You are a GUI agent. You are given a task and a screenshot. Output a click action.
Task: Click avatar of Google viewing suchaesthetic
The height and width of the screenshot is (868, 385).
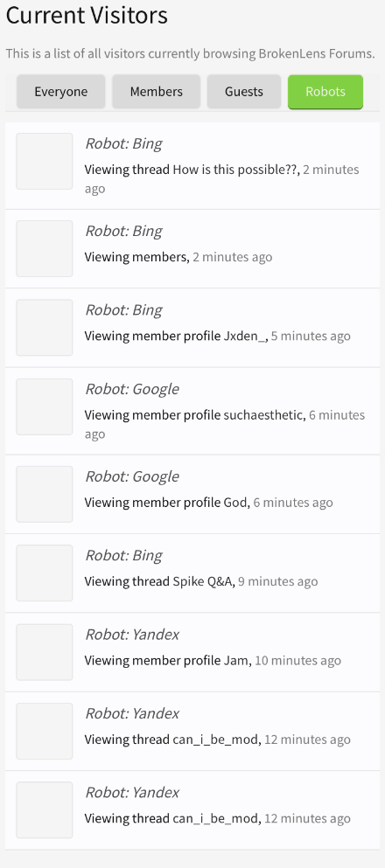[45, 406]
